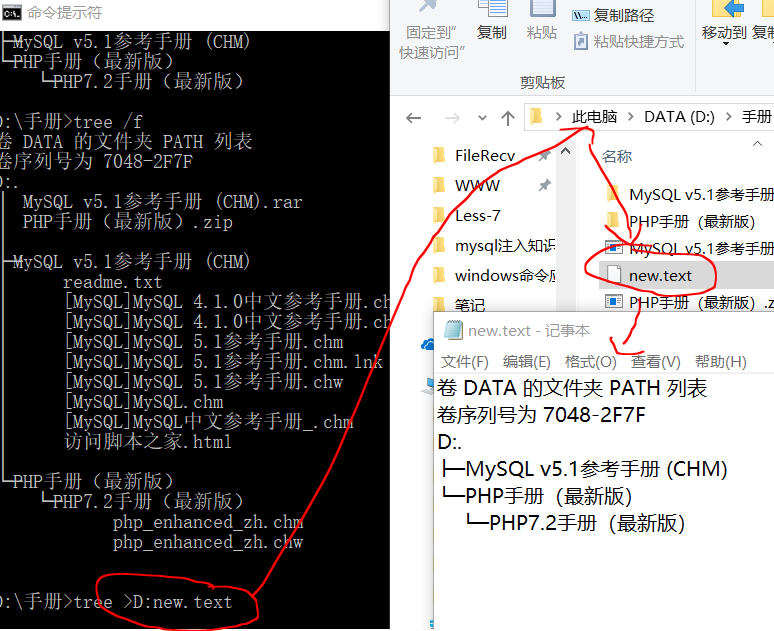Select PHP手册（最新版） folder in file list

click(681, 222)
